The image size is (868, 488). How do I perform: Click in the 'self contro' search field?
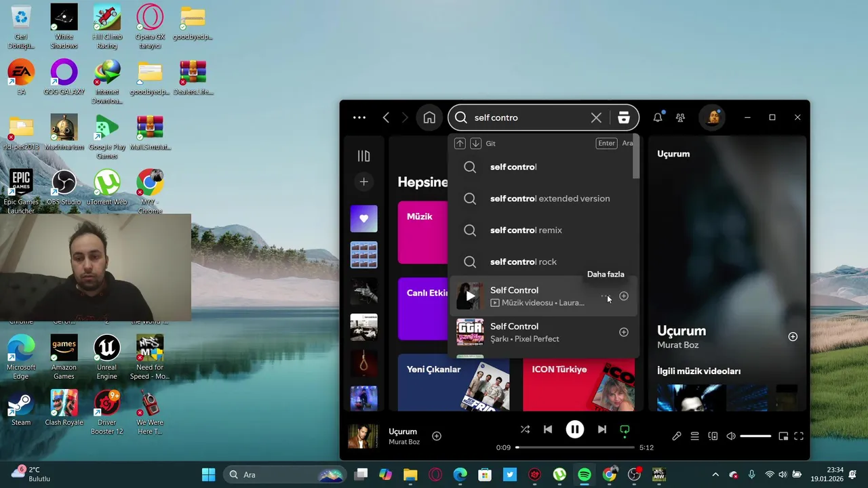coord(529,117)
